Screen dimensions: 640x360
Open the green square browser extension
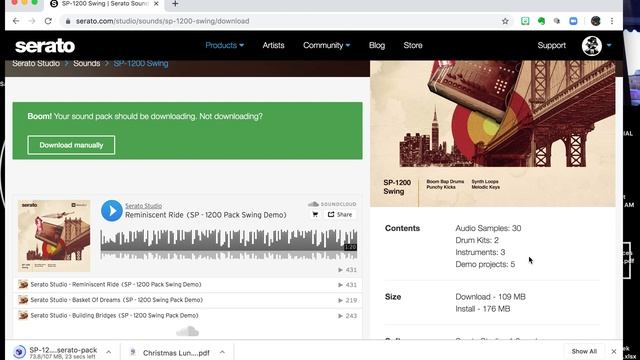click(x=525, y=21)
